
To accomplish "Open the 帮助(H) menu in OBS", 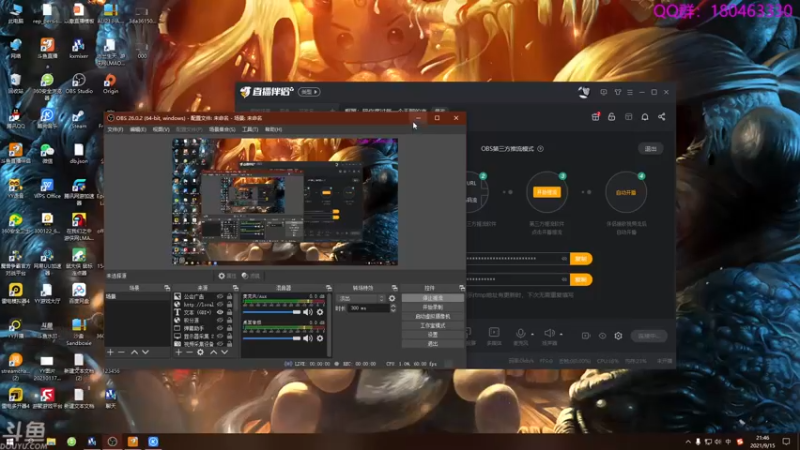I will (273, 130).
